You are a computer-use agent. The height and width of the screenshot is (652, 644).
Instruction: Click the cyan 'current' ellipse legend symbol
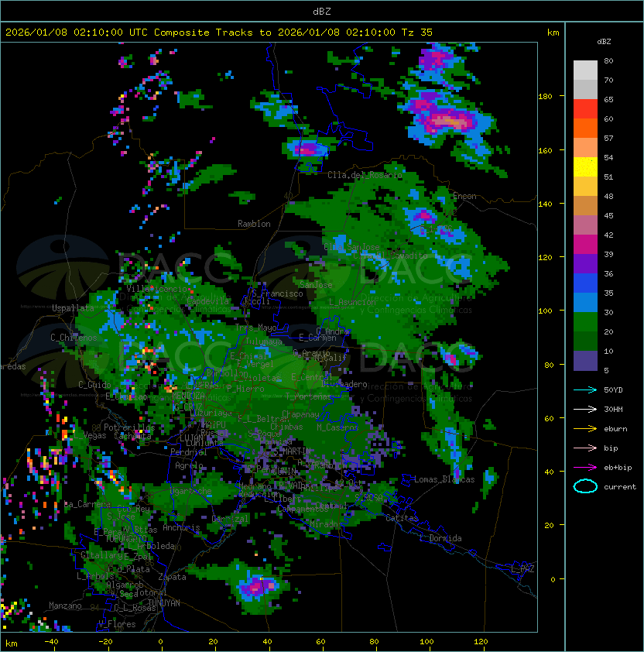pos(585,486)
